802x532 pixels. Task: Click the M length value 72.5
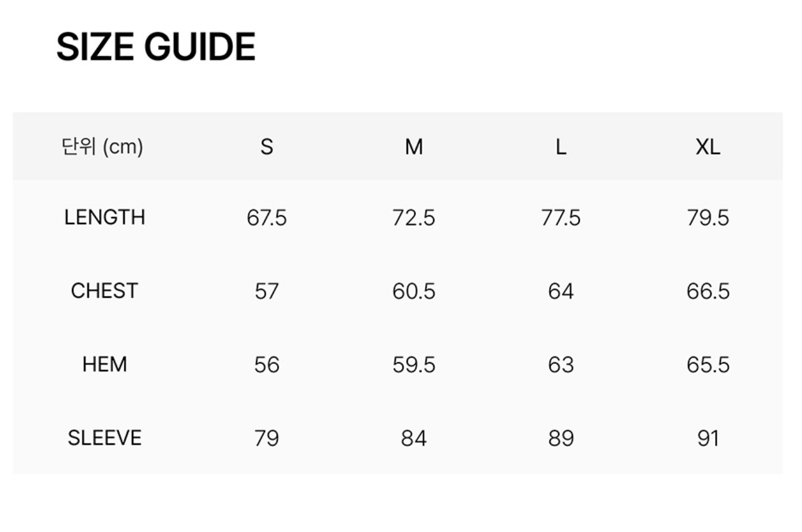414,218
